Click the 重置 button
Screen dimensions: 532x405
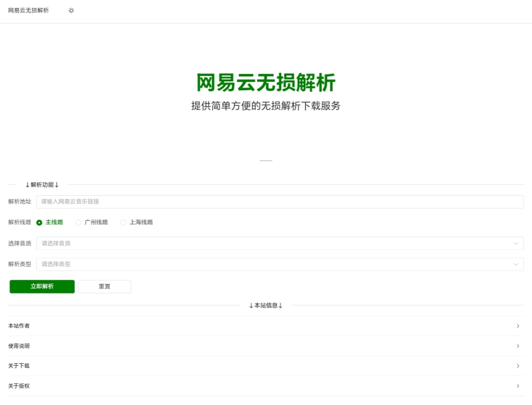click(x=105, y=286)
